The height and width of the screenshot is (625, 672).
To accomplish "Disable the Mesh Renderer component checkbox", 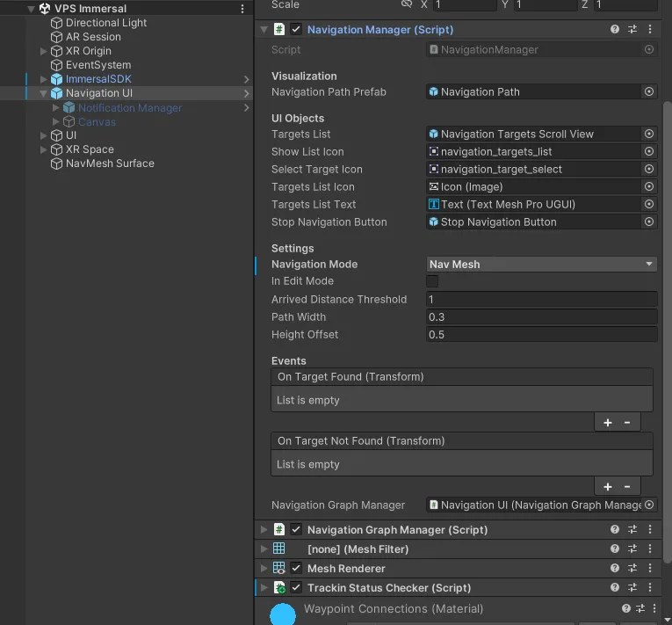I will point(296,569).
